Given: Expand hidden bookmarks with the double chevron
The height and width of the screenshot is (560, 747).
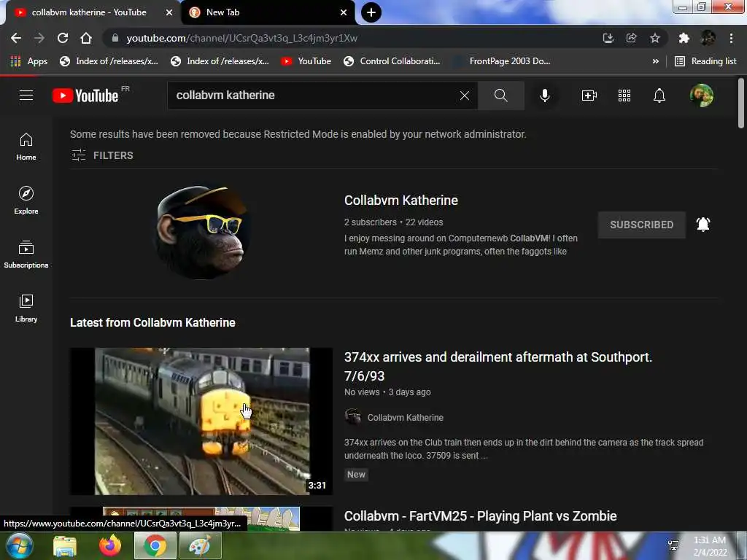Looking at the screenshot, I should (656, 61).
